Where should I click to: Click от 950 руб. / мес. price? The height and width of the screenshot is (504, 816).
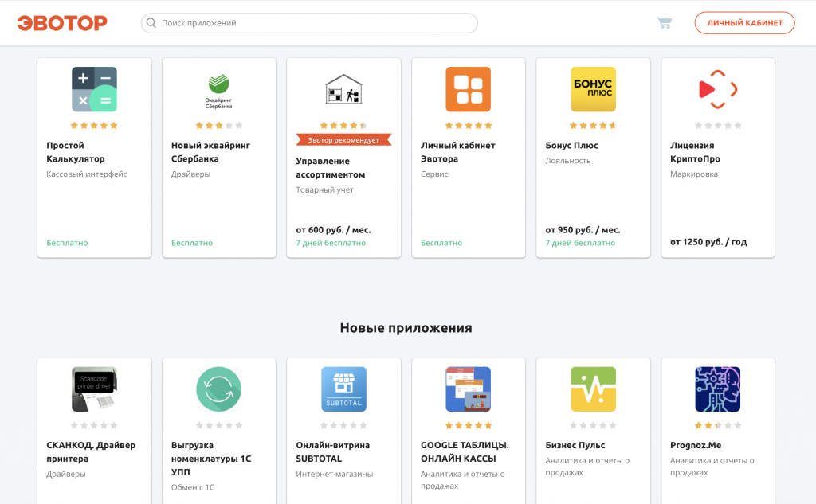(583, 230)
